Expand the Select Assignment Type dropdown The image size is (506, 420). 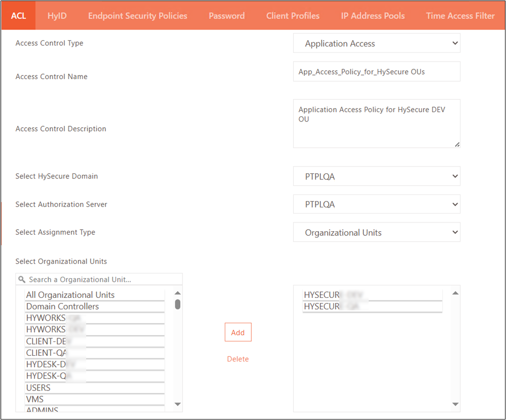click(x=376, y=232)
